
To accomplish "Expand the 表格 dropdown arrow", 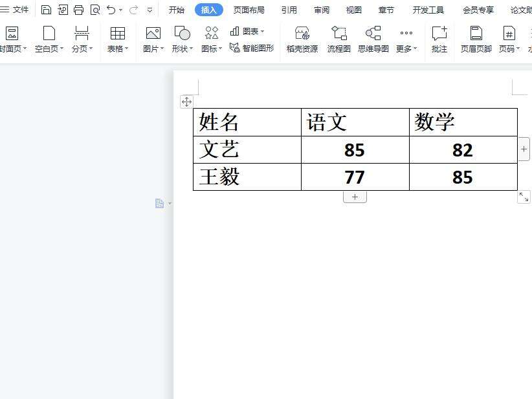I will coord(127,49).
